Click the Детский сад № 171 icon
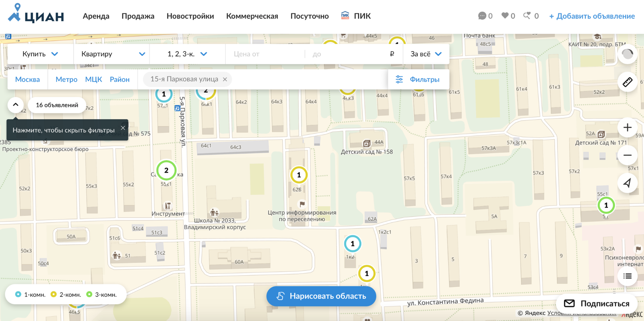The height and width of the screenshot is (321, 644). [601, 134]
